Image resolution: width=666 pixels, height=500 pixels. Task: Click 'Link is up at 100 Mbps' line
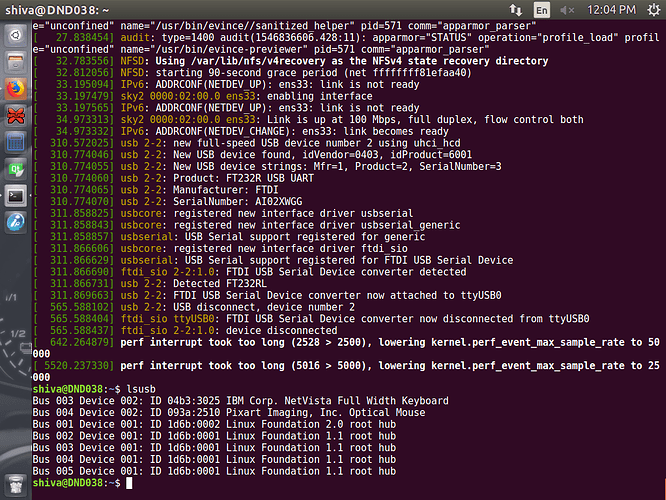coord(308,120)
